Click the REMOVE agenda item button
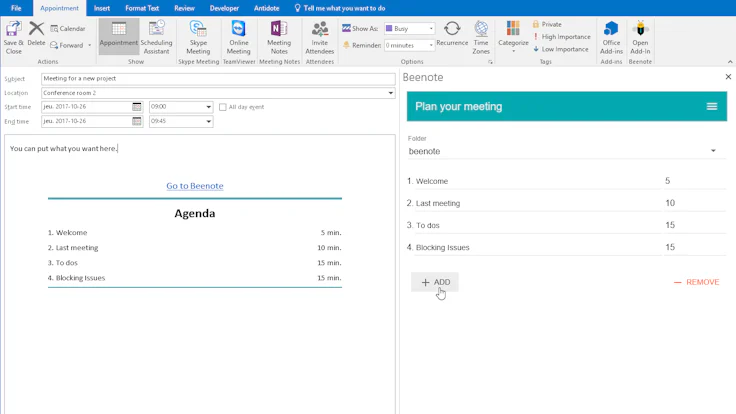 pyautogui.click(x=697, y=282)
